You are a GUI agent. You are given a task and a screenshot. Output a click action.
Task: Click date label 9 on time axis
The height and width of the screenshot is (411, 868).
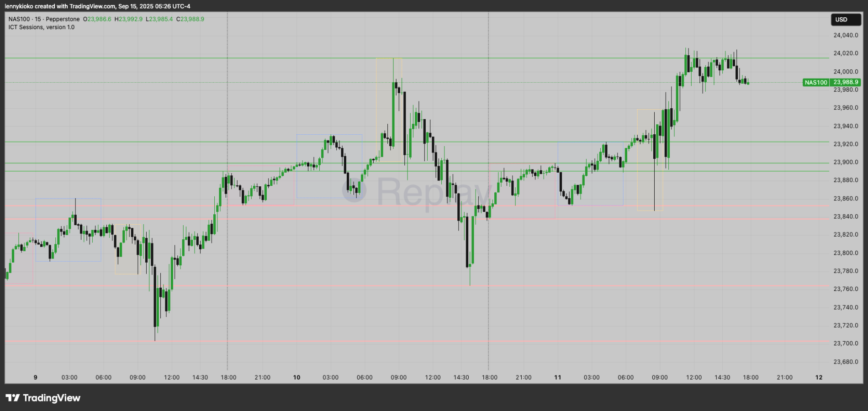click(36, 378)
